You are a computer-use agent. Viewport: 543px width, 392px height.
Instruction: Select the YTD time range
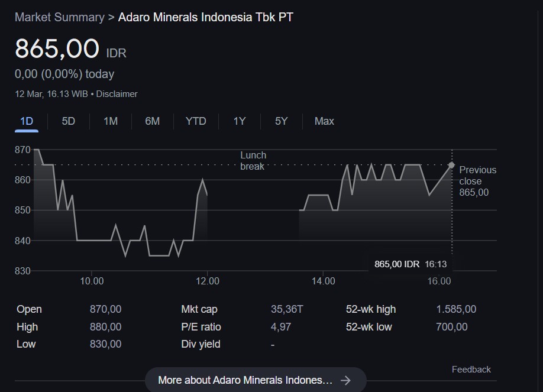coord(196,121)
